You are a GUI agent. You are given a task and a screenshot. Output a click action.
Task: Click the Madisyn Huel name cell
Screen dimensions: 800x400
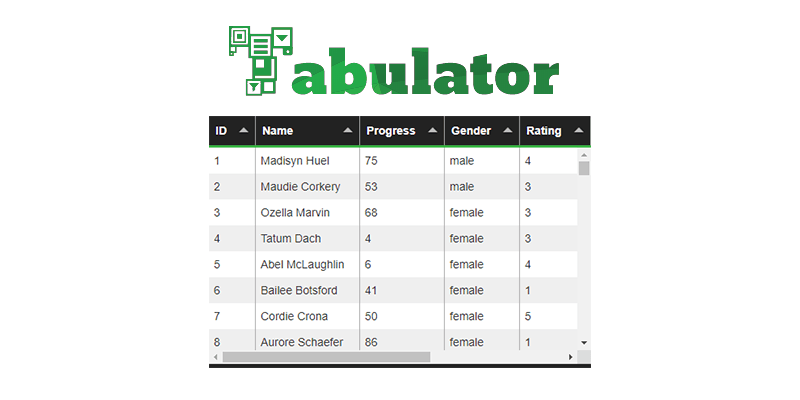[294, 161]
